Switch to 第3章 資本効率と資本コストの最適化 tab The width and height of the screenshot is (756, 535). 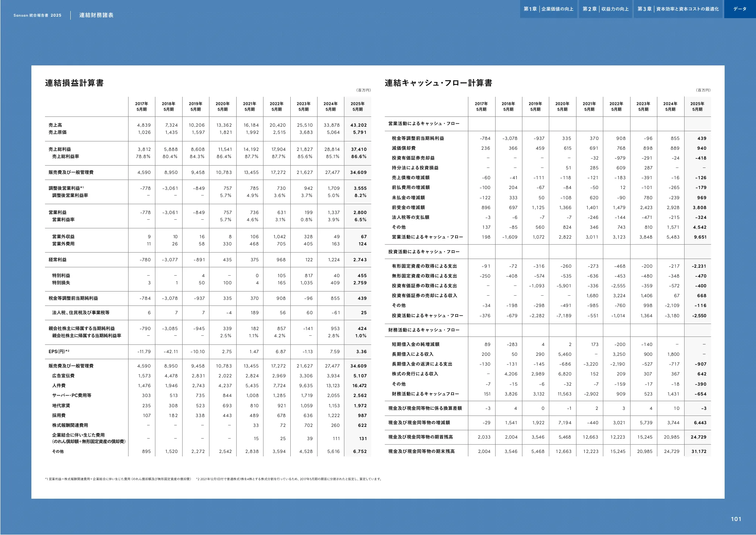pos(678,9)
